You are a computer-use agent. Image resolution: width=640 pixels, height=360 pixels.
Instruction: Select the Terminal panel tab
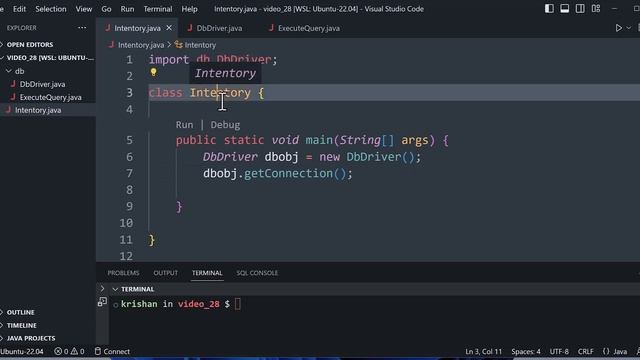(x=207, y=273)
